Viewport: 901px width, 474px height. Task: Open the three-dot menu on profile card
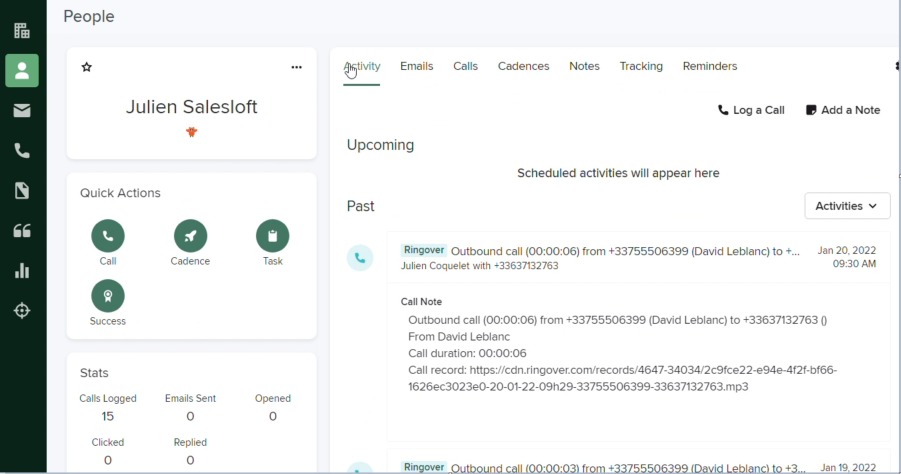[296, 67]
